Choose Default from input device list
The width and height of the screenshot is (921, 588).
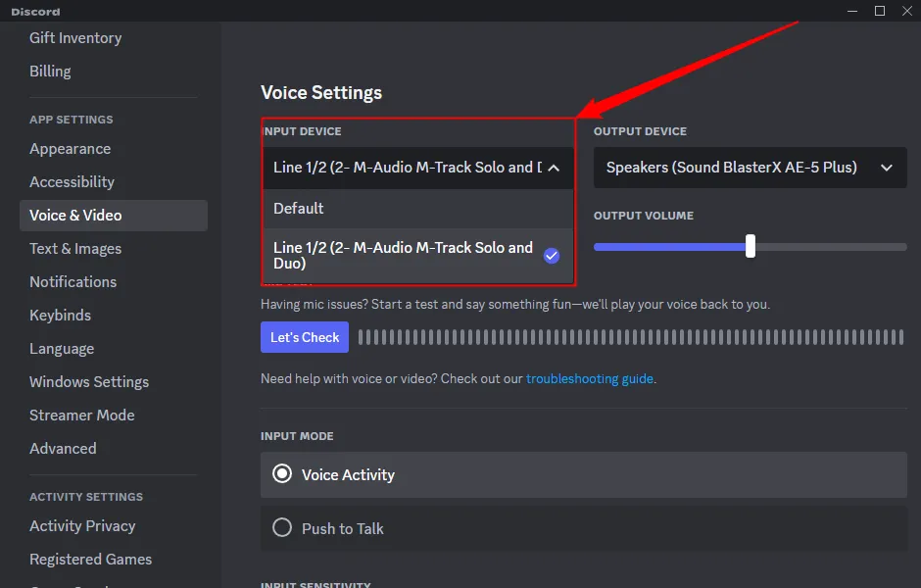point(418,209)
